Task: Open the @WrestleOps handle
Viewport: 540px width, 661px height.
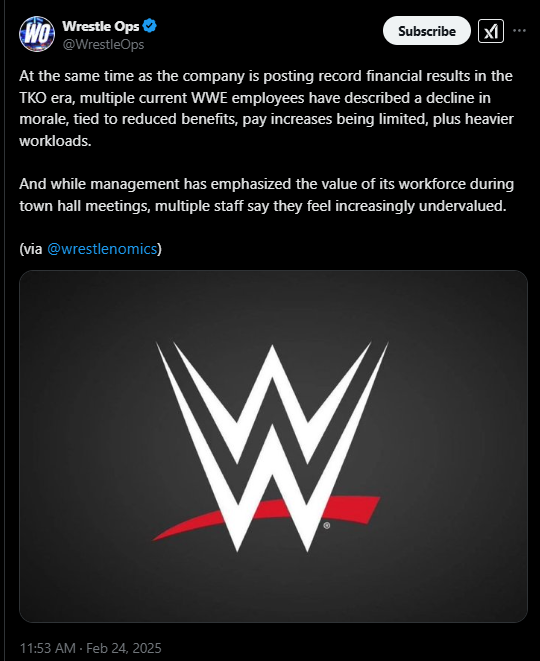Action: [103, 44]
